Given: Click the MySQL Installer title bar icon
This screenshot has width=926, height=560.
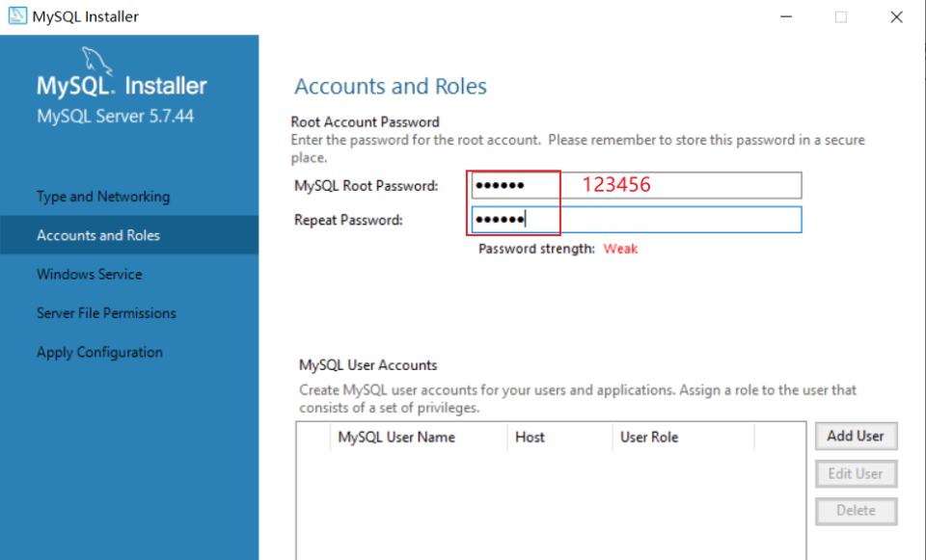Looking at the screenshot, I should [17, 16].
